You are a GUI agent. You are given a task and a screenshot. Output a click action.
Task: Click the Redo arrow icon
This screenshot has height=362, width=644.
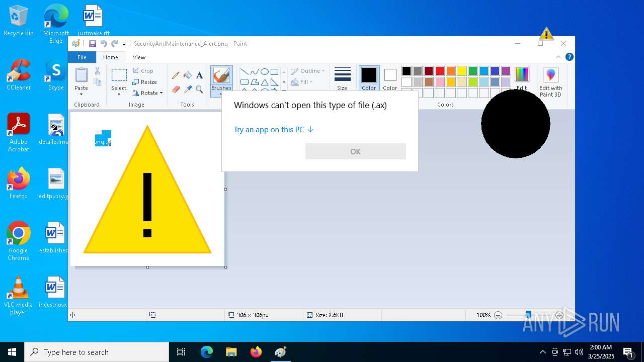click(x=115, y=44)
